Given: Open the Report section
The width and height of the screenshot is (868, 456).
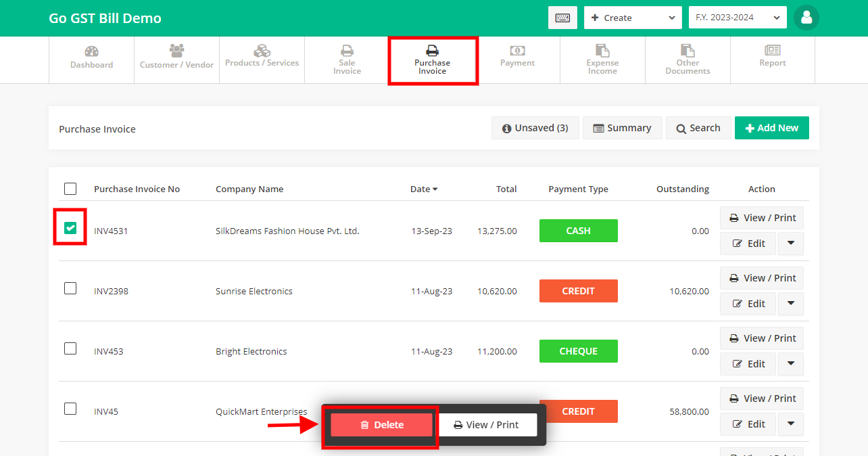Looking at the screenshot, I should [773, 60].
